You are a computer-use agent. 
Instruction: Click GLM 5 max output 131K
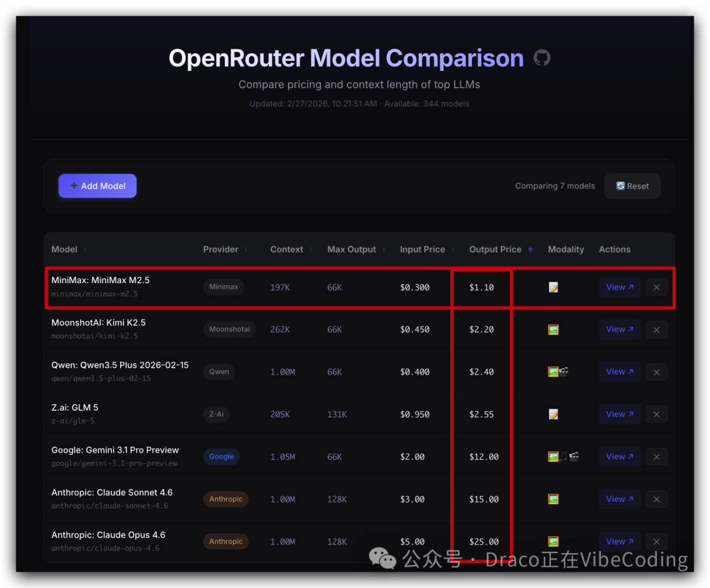tap(337, 415)
